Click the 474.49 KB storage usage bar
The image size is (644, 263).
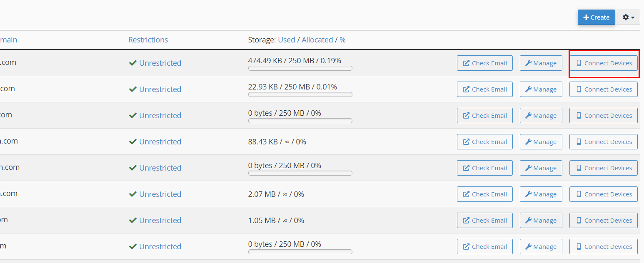[x=300, y=68]
